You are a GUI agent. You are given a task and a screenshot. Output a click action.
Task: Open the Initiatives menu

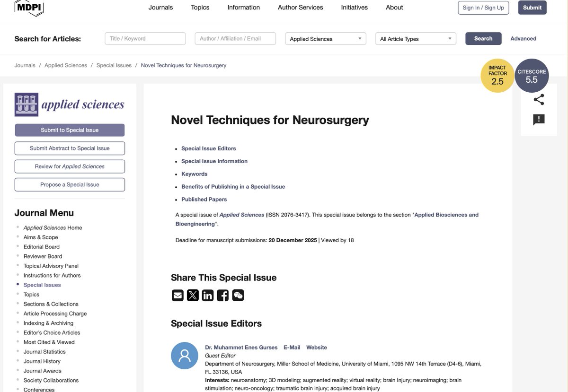355,8
